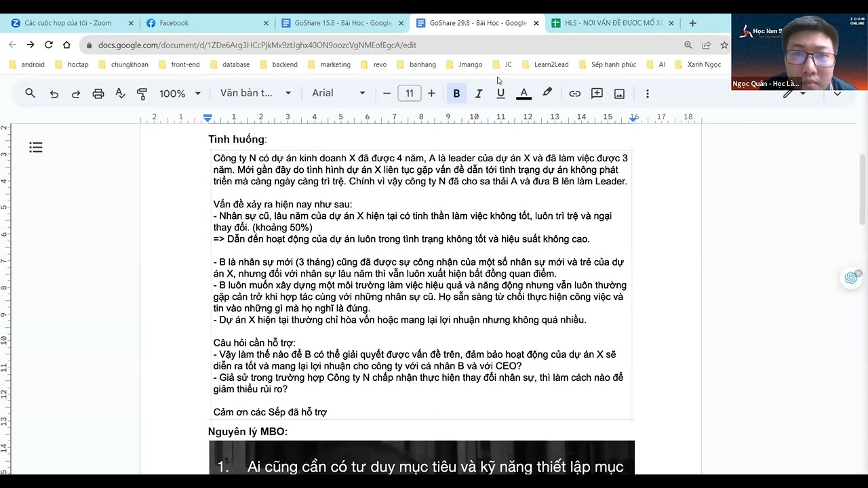Click the ChatGPT extension floating icon

(x=850, y=278)
